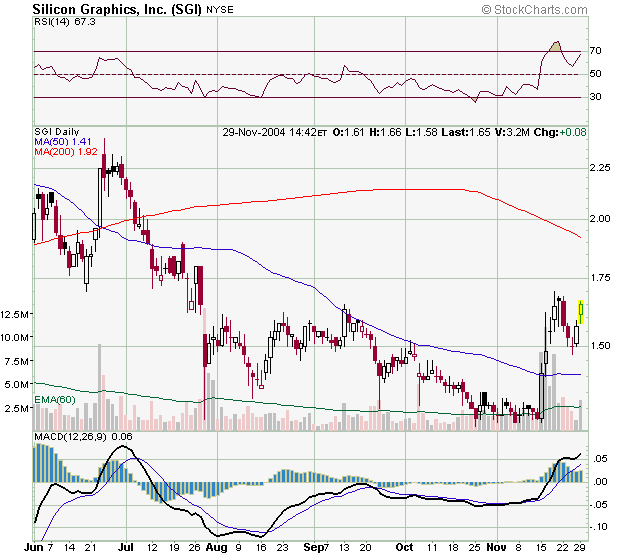This screenshot has height=558, width=620.
Task: Click the 1.50 price axis label
Action: click(600, 346)
